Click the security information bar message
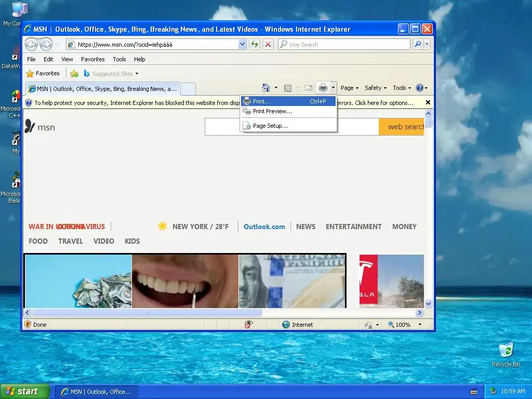 pos(224,103)
